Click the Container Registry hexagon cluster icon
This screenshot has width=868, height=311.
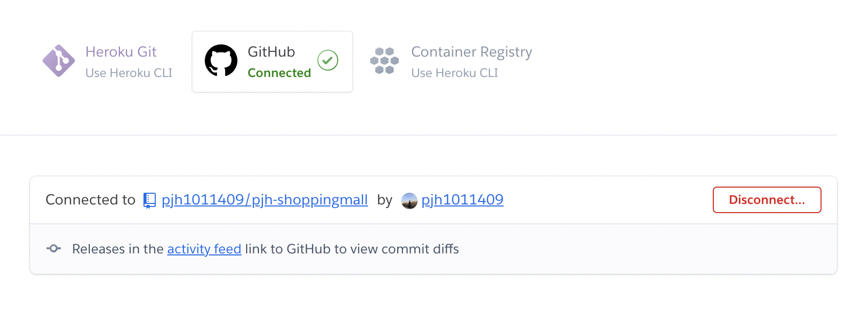pos(384,61)
